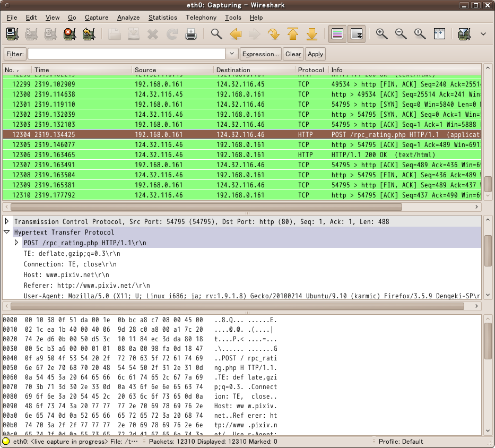This screenshot has width=495, height=448.
Task: Open the Statistics menu
Action: click(x=162, y=18)
